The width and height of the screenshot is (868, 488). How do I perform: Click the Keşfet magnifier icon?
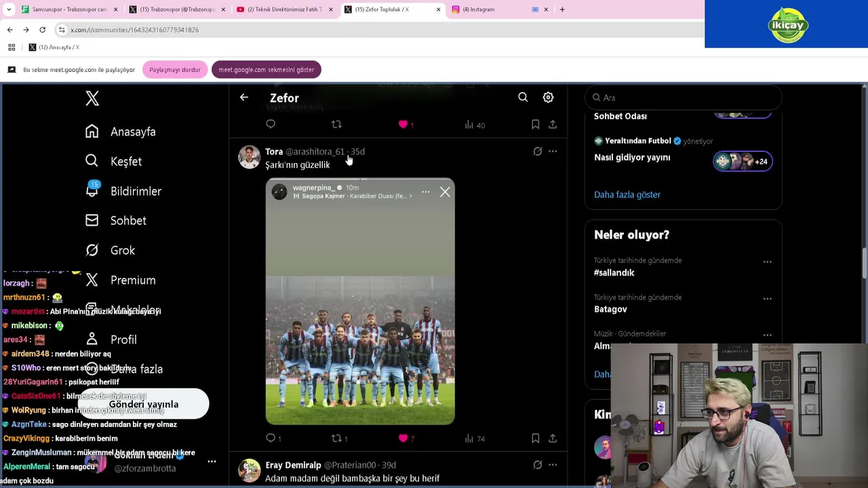tap(92, 161)
